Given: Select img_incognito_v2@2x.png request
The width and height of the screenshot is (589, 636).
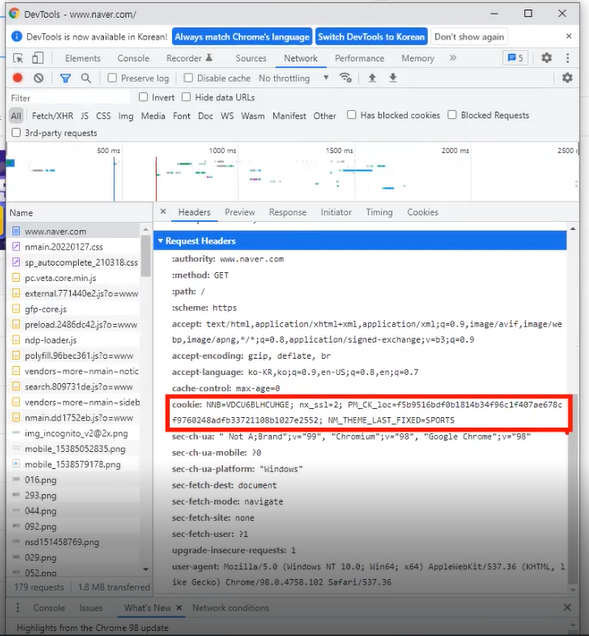Looking at the screenshot, I should click(x=73, y=433).
